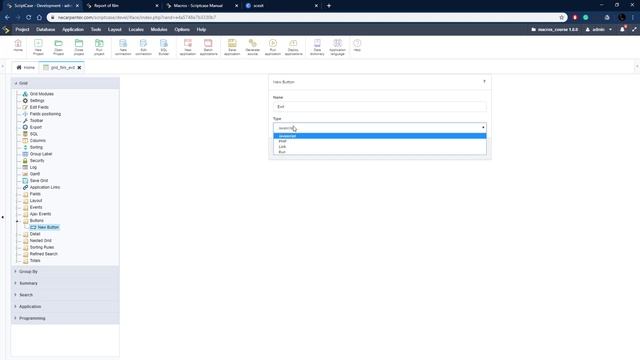Switch to the Home tab

[x=25, y=67]
